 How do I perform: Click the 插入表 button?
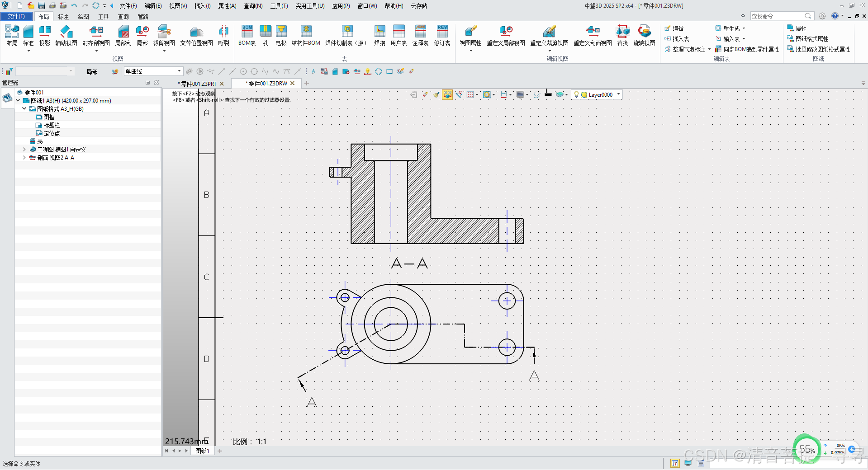coord(677,38)
